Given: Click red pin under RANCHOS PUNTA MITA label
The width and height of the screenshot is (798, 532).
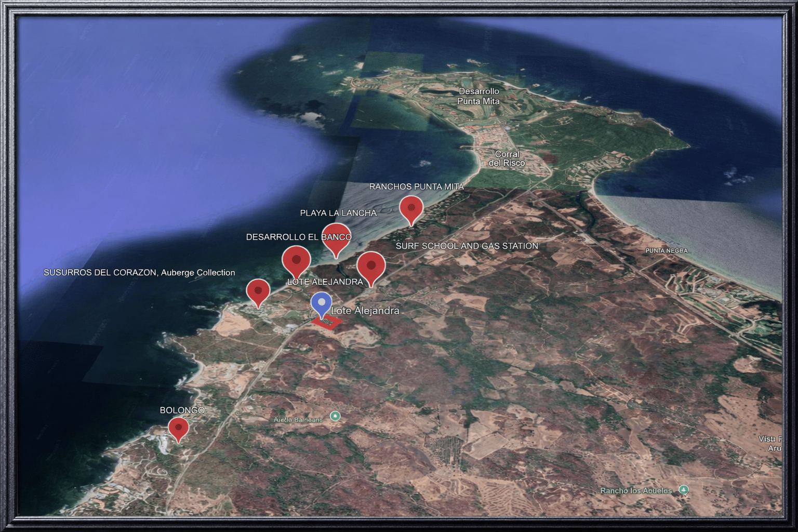Looking at the screenshot, I should click(411, 209).
